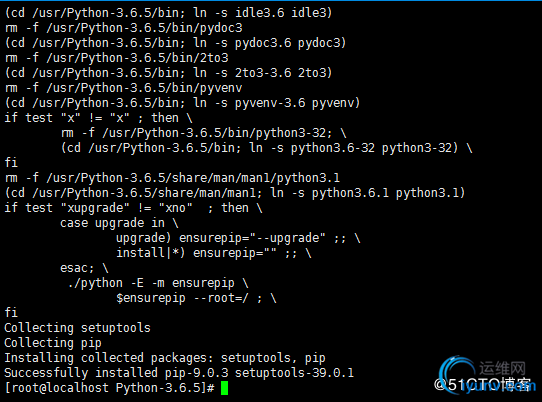Select the 'Collecting pip' output line

(53, 343)
